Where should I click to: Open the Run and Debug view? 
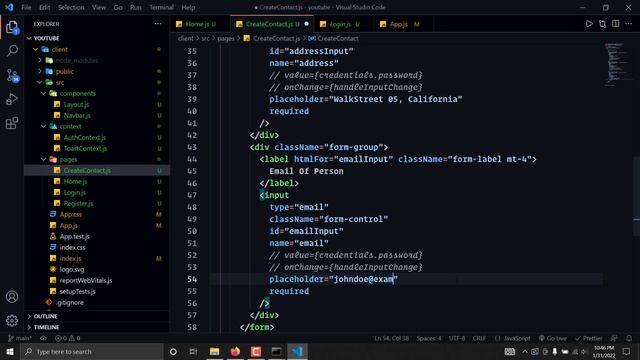[12, 99]
